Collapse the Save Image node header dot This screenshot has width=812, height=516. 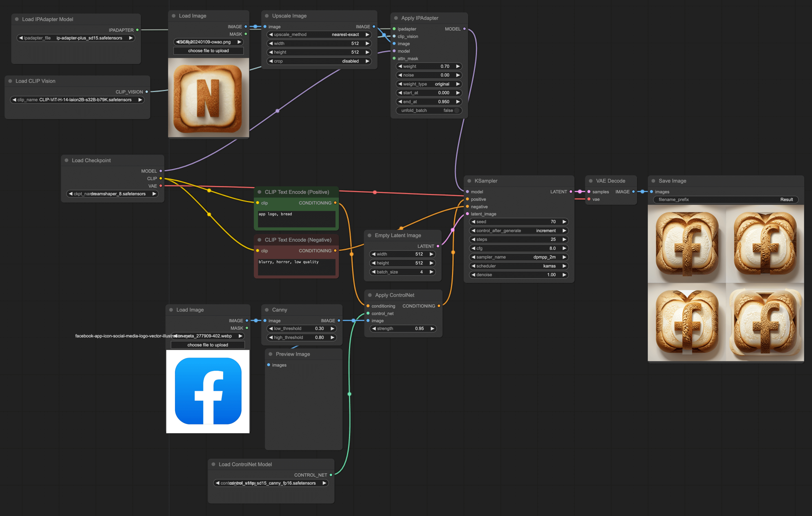click(x=653, y=181)
